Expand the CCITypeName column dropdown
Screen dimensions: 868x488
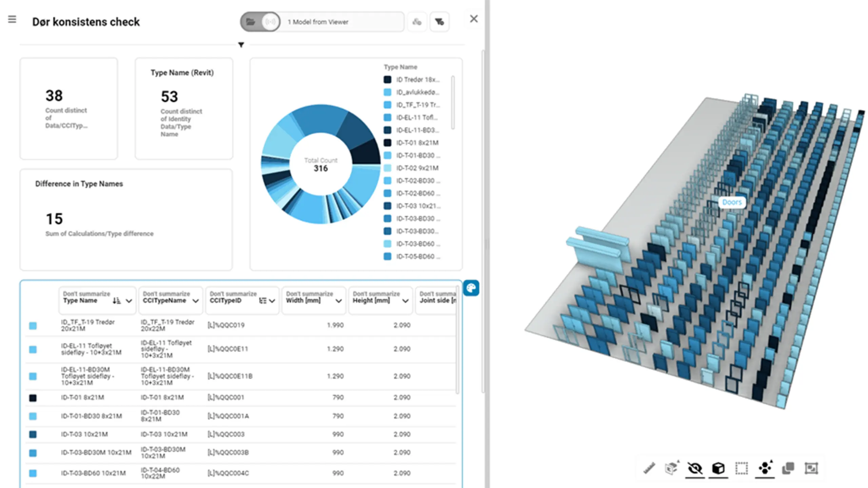[196, 301]
